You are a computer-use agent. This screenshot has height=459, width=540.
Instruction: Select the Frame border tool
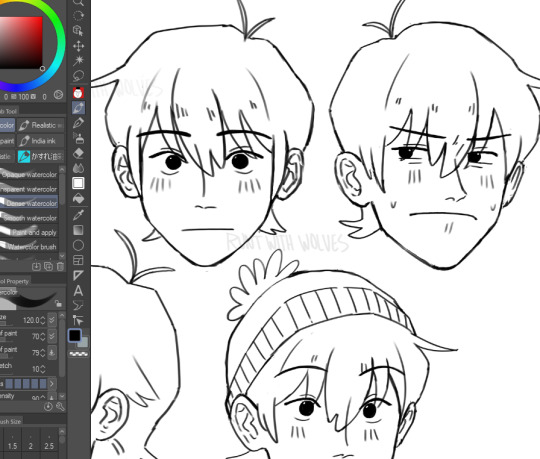click(79, 260)
